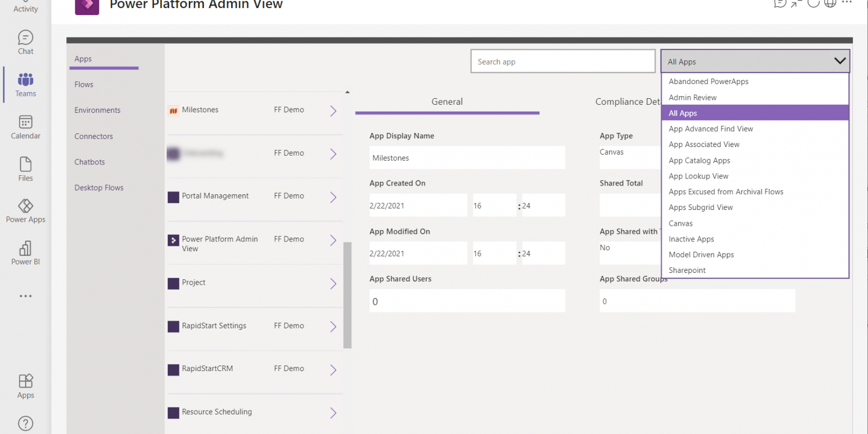Choose Inactive Apps view
The width and height of the screenshot is (868, 434).
click(755, 239)
